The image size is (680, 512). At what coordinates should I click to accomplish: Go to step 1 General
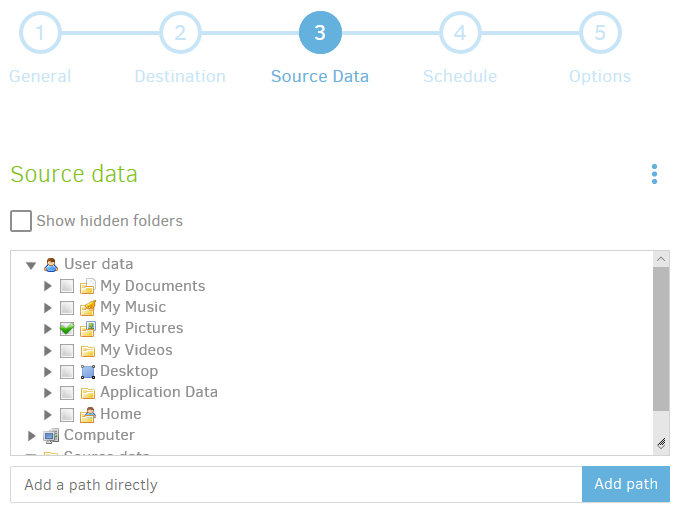tap(40, 33)
